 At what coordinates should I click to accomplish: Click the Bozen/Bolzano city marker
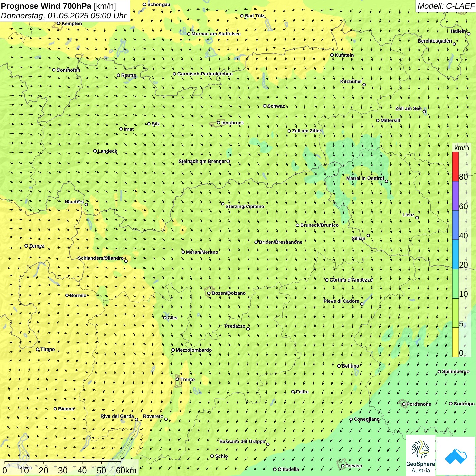(209, 293)
